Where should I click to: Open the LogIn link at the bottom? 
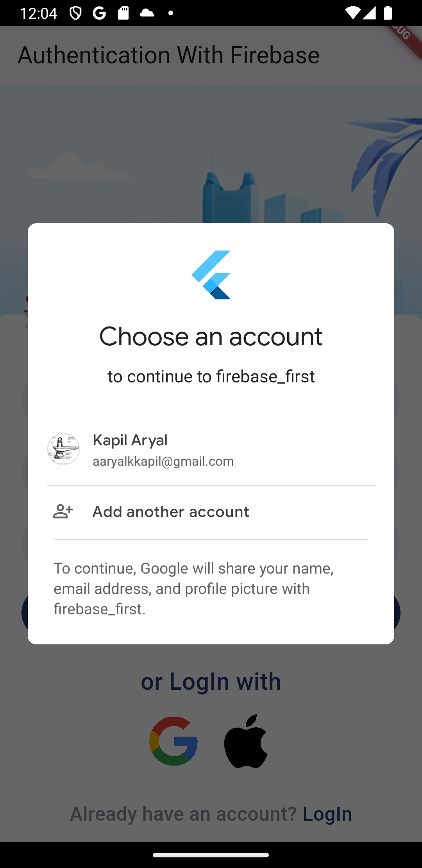(x=327, y=814)
